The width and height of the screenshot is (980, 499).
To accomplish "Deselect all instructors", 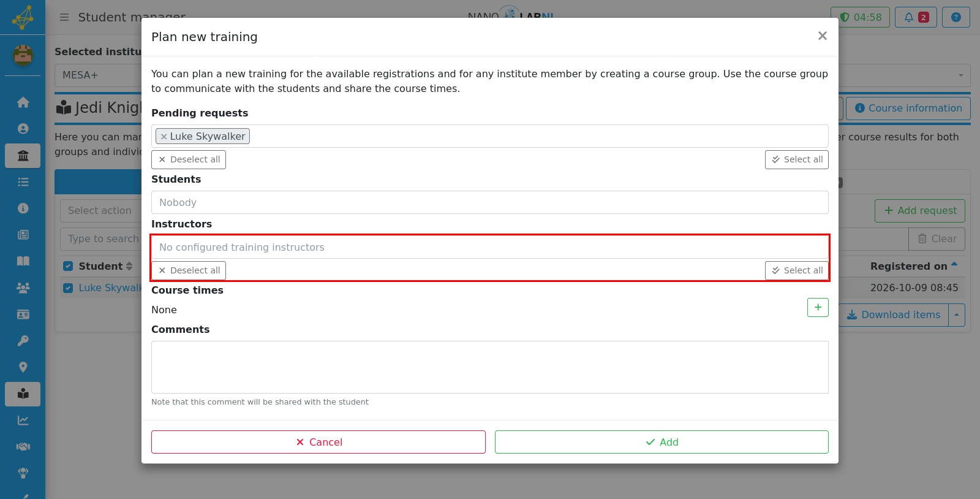I will point(189,270).
